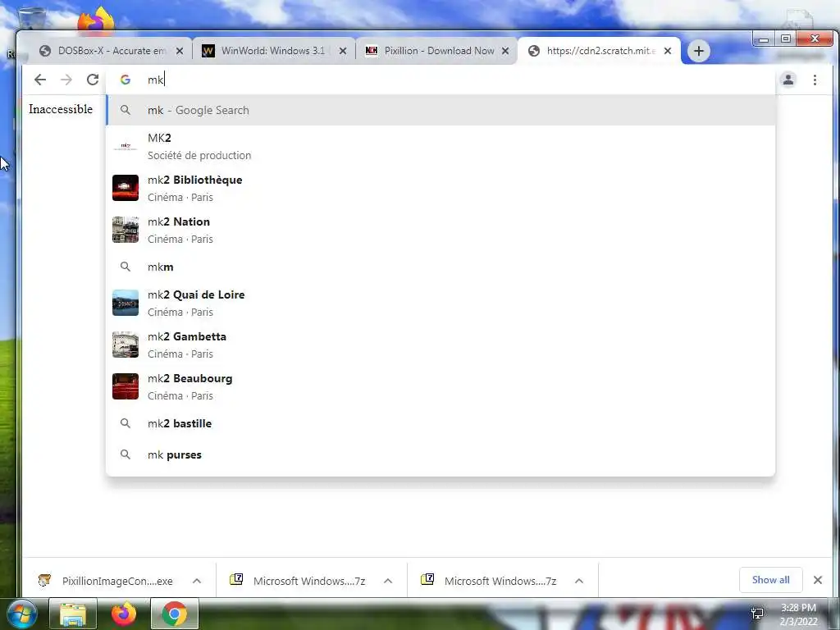The image size is (840, 630).
Task: Pick the mk2 Quai de Loire suggestion
Action: 441,304
